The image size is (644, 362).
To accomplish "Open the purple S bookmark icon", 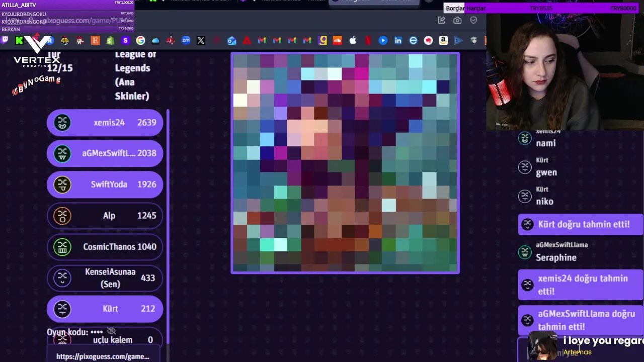I will tap(125, 40).
